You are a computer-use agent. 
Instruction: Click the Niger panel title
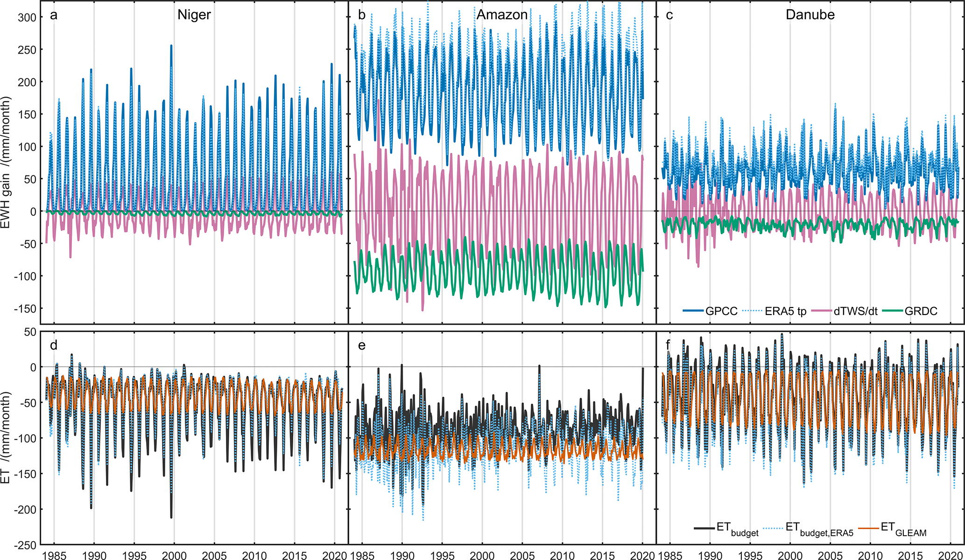click(x=194, y=15)
